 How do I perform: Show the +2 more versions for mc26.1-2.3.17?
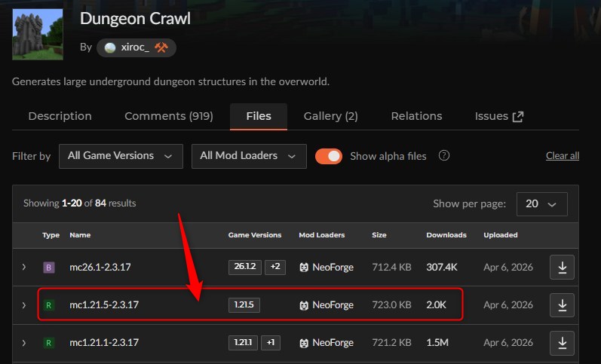pyautogui.click(x=275, y=267)
